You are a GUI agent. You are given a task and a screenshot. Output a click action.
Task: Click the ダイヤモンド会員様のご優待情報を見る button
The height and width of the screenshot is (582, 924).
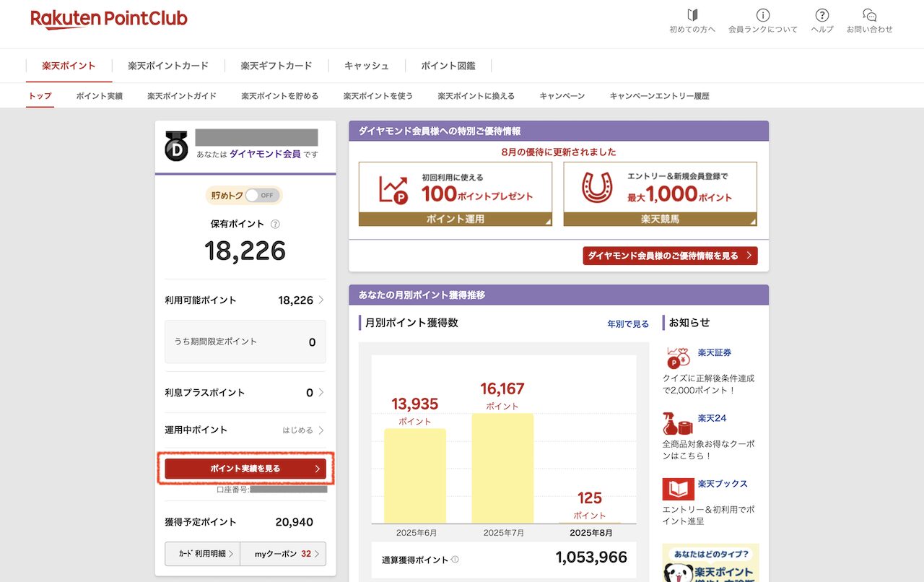click(671, 256)
